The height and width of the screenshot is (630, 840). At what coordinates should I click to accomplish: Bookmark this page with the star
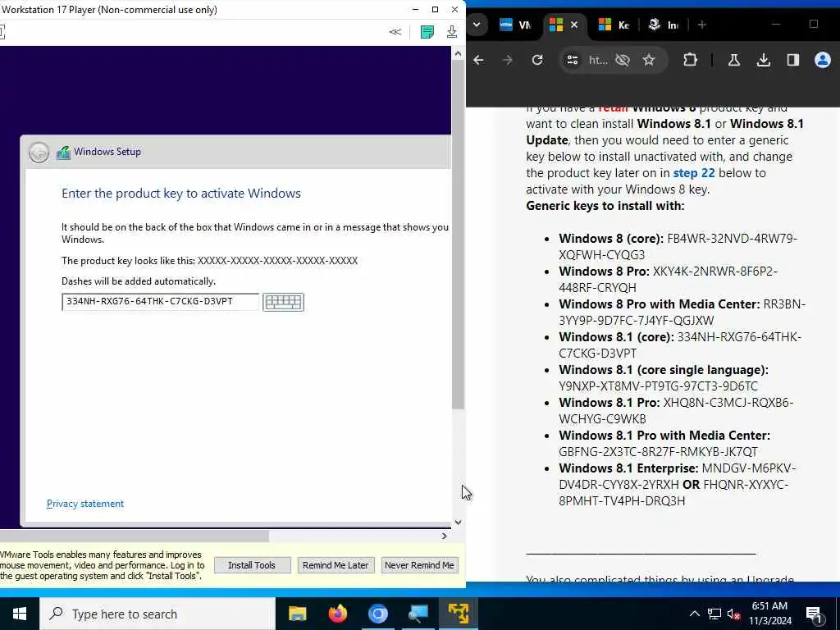[x=649, y=60]
